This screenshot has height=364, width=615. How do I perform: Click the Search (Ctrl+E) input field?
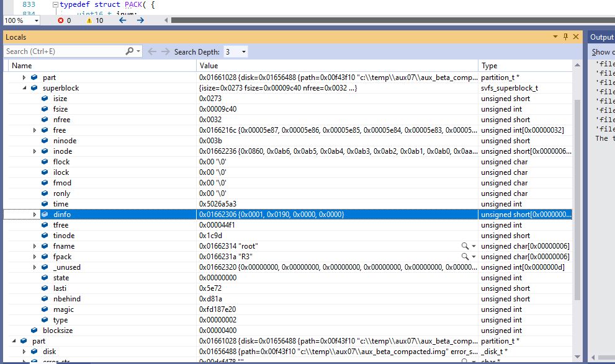tap(65, 51)
